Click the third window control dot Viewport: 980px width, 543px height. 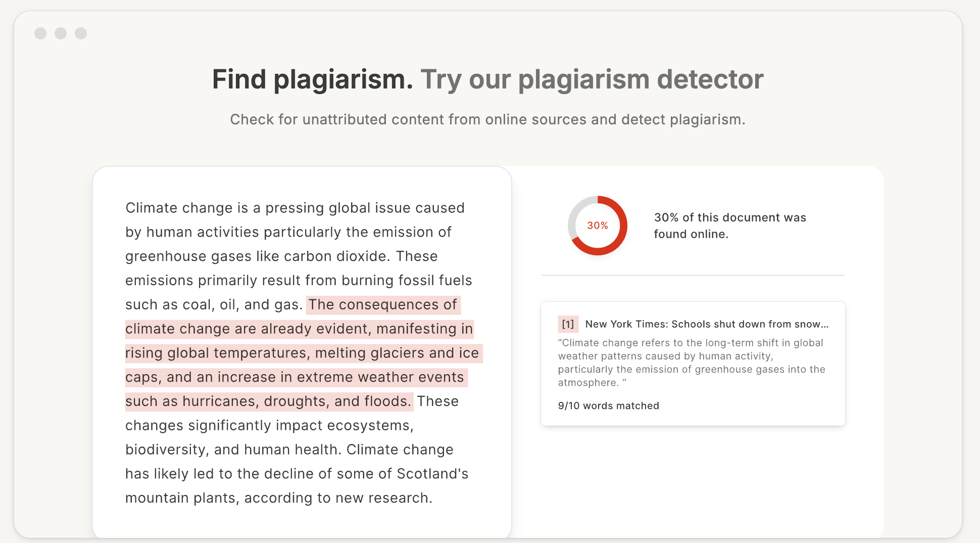coord(81,33)
